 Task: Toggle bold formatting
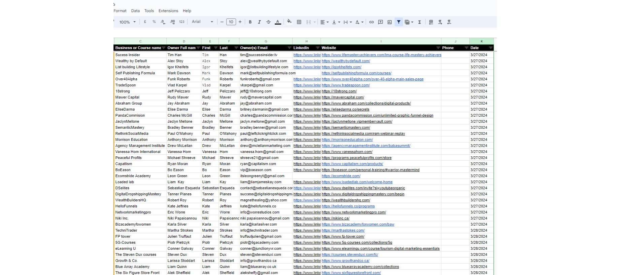[x=250, y=22]
